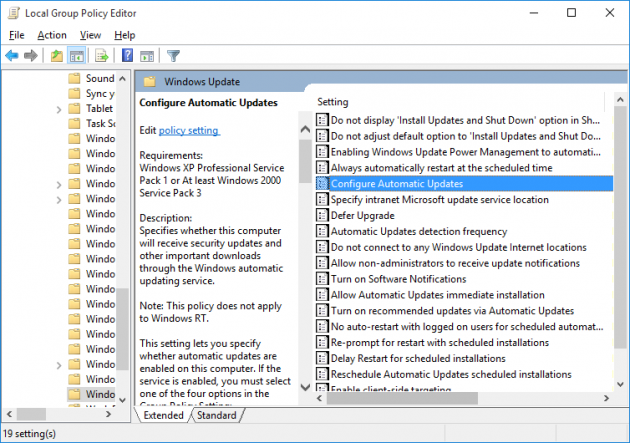Maximize the Local Group Policy Editor window
This screenshot has width=630, height=443.
571,13
